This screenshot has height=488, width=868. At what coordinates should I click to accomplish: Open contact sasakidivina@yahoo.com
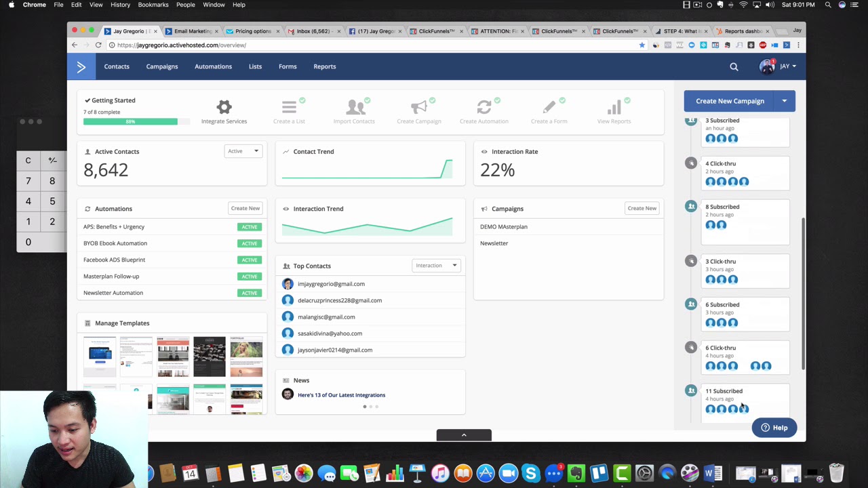click(x=330, y=333)
